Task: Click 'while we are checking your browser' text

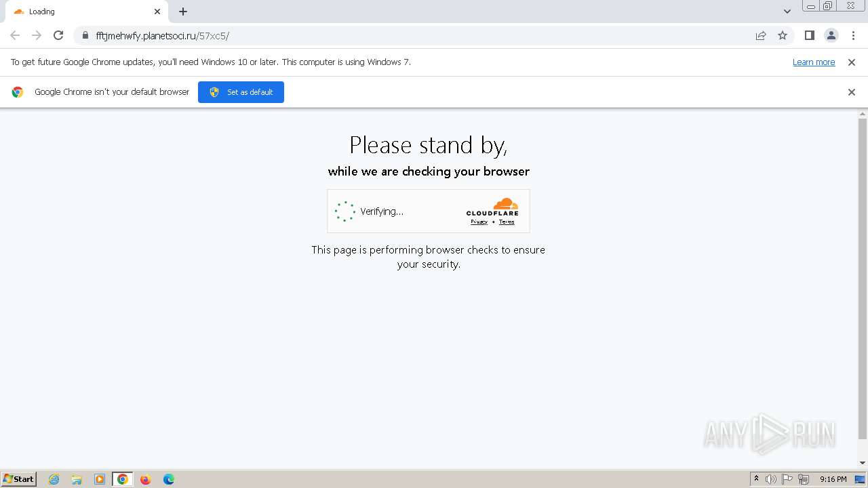Action: point(429,171)
